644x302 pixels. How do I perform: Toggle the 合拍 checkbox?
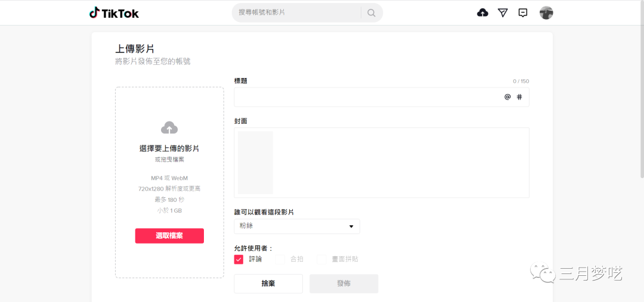coord(280,259)
